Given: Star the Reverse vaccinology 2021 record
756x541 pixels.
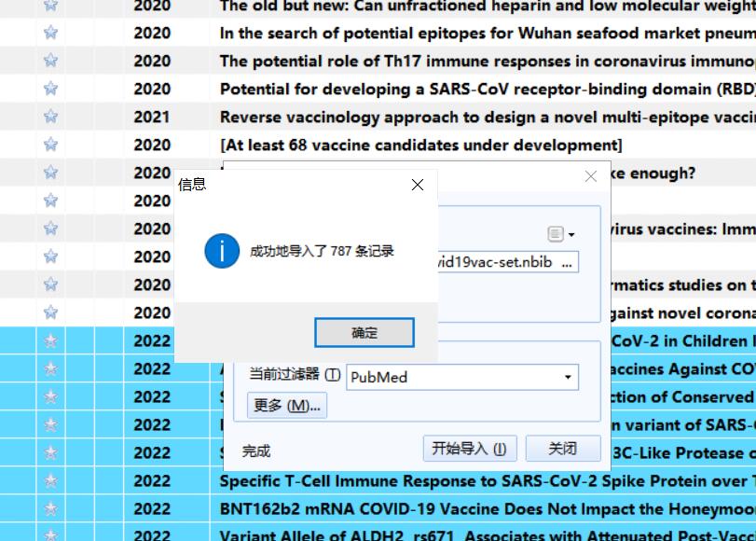Looking at the screenshot, I should tap(50, 117).
